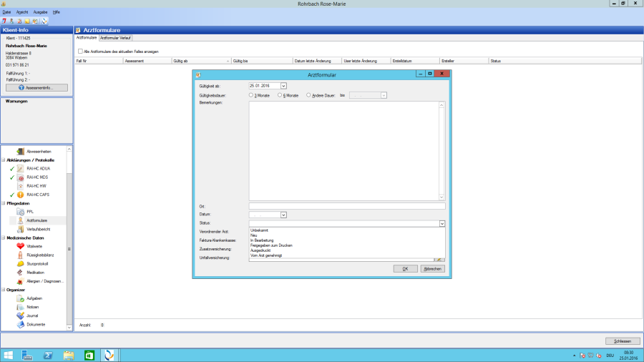This screenshot has height=362, width=644.
Task: Open Ausgabe menu
Action: (x=40, y=12)
